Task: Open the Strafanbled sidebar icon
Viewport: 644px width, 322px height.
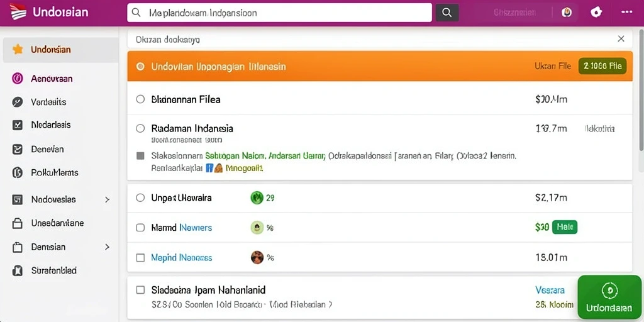Action: [x=17, y=270]
